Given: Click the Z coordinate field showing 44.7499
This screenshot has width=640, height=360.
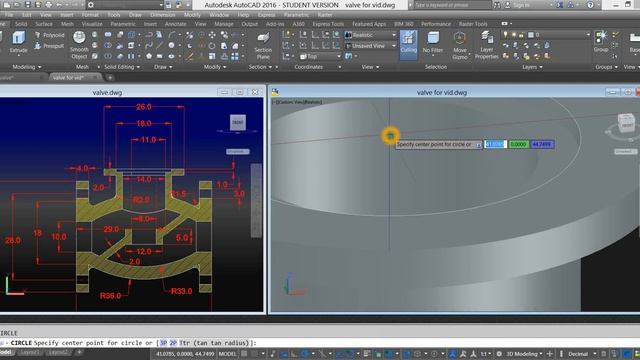Looking at the screenshot, I should (x=542, y=144).
